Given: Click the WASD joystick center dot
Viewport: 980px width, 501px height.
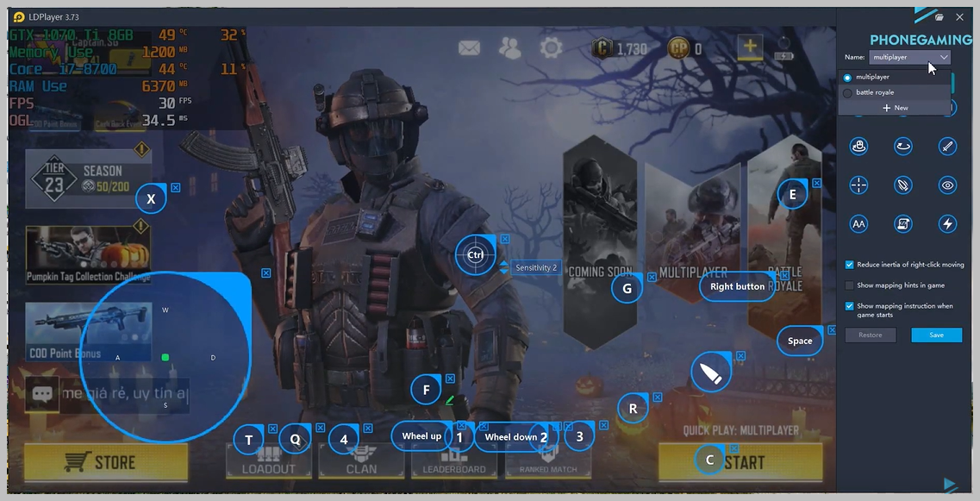Looking at the screenshot, I should (165, 357).
